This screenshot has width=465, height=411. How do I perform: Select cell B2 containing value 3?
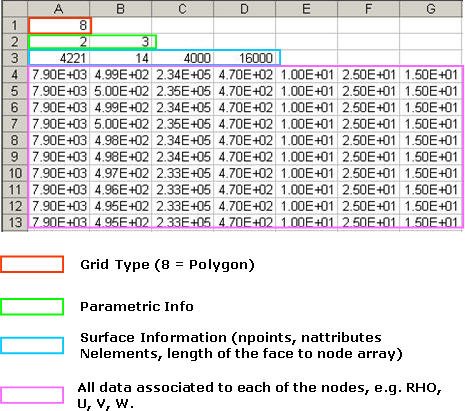tap(121, 42)
